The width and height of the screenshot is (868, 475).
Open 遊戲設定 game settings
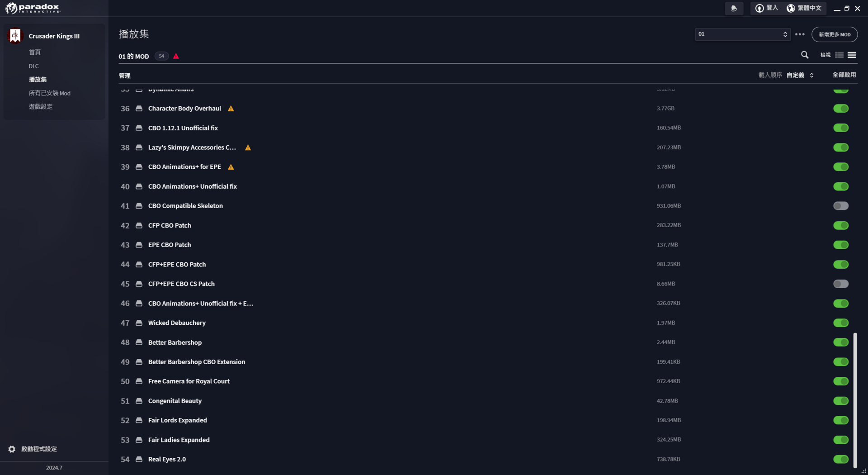(x=41, y=107)
